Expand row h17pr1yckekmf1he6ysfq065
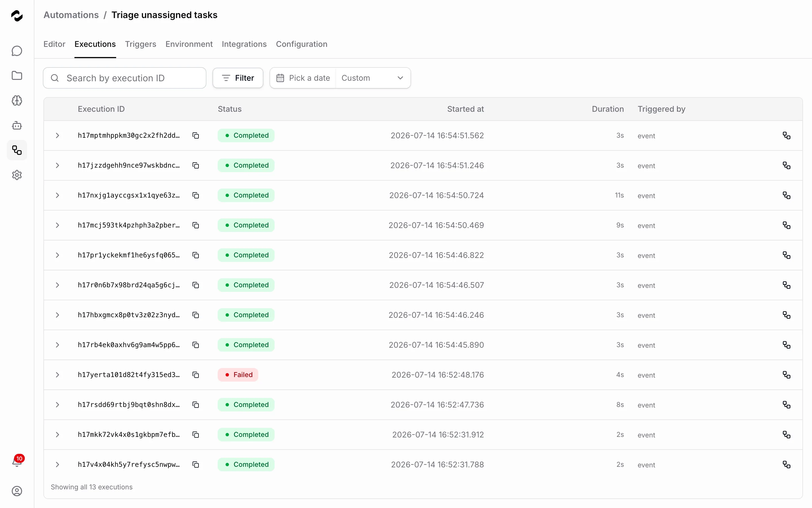 click(x=58, y=255)
